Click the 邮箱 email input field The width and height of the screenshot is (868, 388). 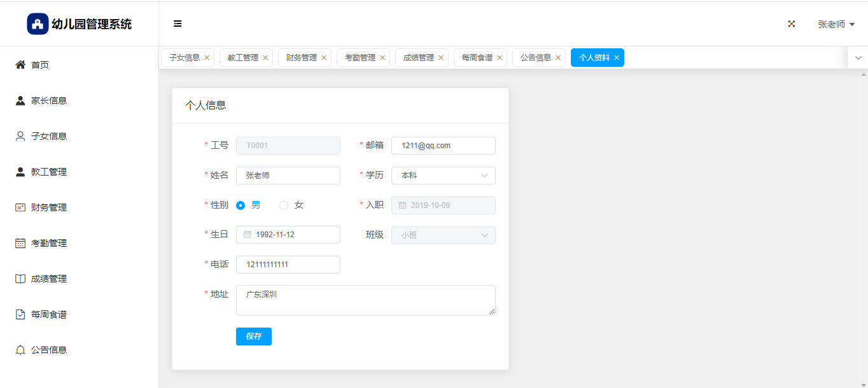click(443, 146)
